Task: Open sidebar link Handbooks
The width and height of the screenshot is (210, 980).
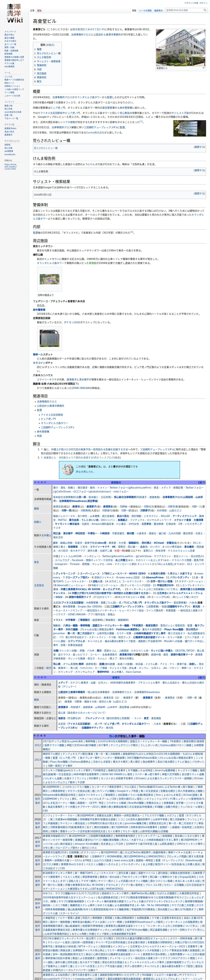Action: [x=10, y=155]
